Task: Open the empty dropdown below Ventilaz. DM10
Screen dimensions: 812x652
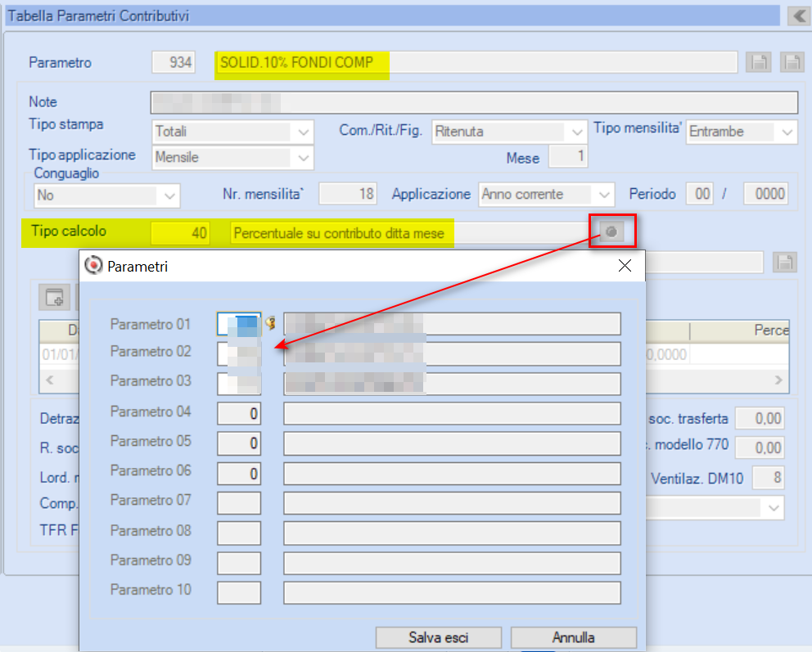Action: [715, 508]
